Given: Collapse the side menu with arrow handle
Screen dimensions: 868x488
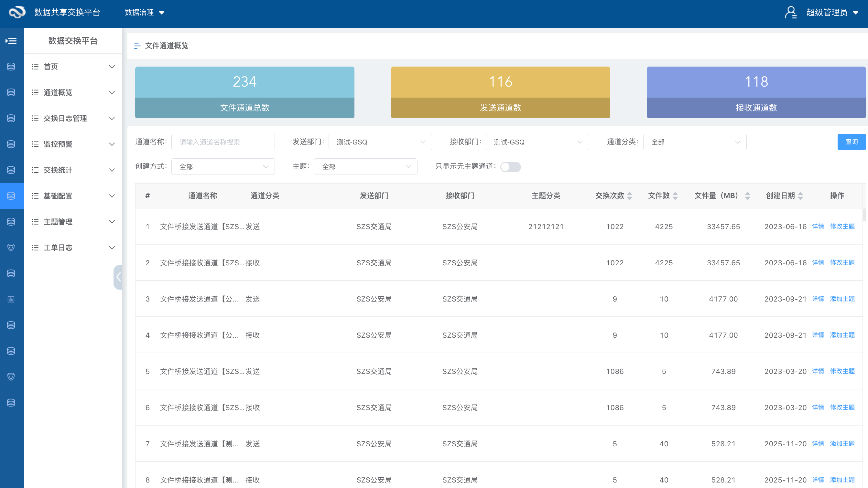Looking at the screenshot, I should tap(118, 277).
